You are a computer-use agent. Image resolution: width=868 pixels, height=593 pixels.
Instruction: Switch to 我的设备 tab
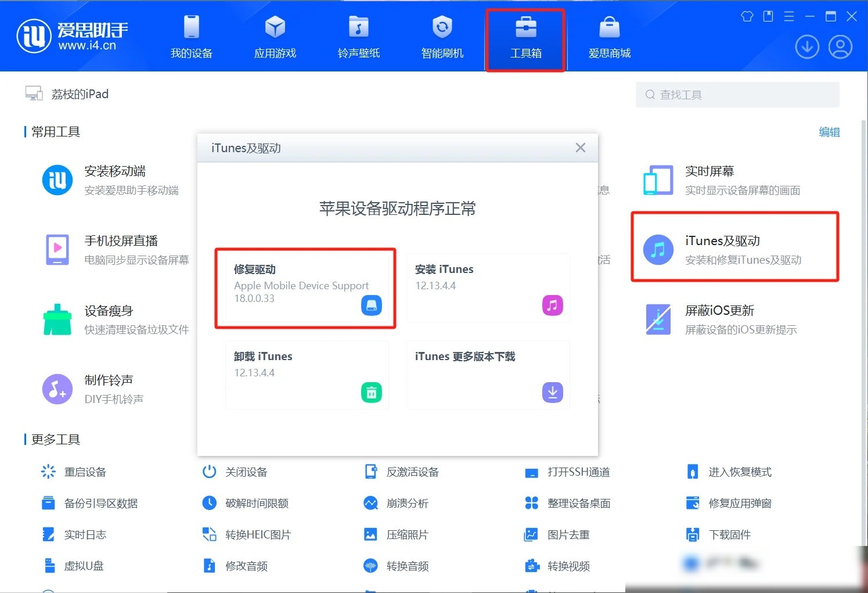pyautogui.click(x=191, y=38)
